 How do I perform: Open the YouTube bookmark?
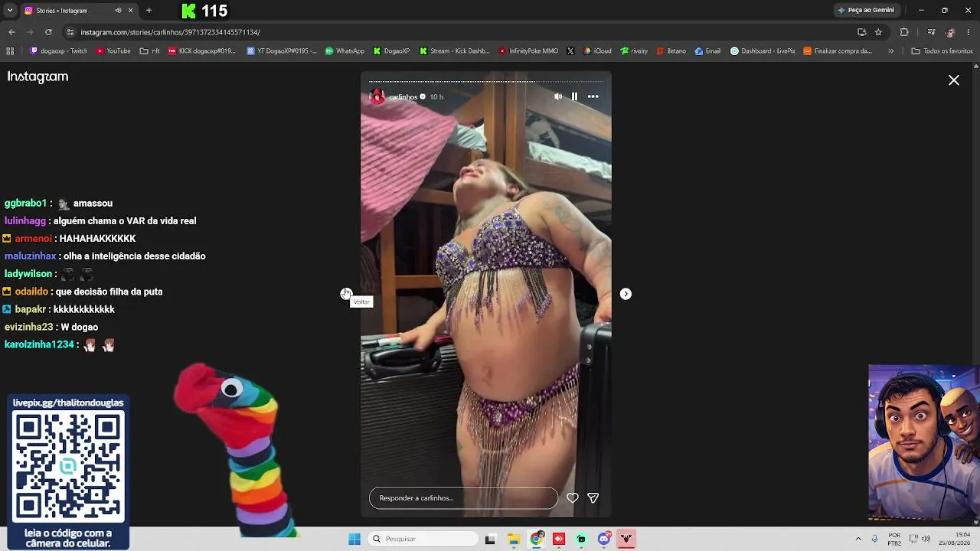point(113,51)
